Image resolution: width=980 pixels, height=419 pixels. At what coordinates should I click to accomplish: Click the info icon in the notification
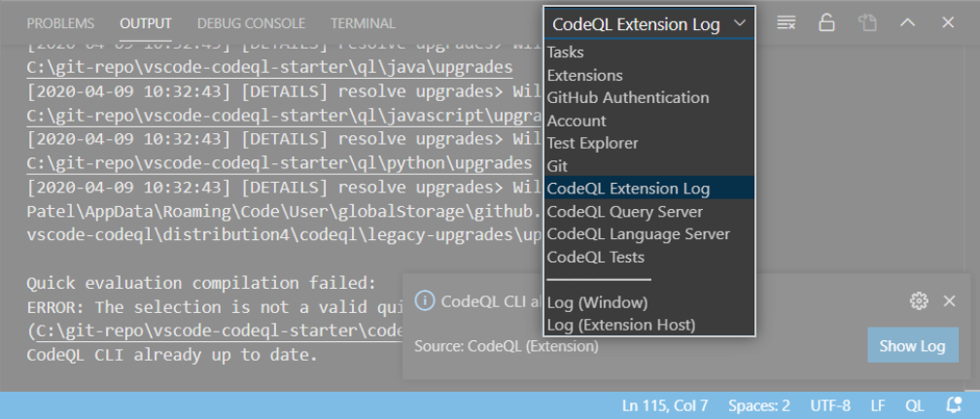[424, 300]
